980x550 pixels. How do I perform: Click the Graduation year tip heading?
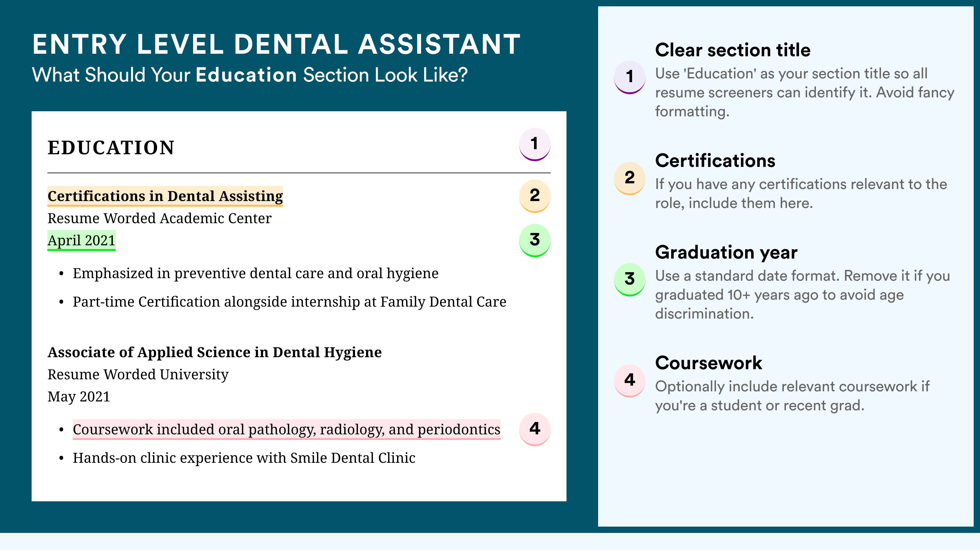(726, 252)
